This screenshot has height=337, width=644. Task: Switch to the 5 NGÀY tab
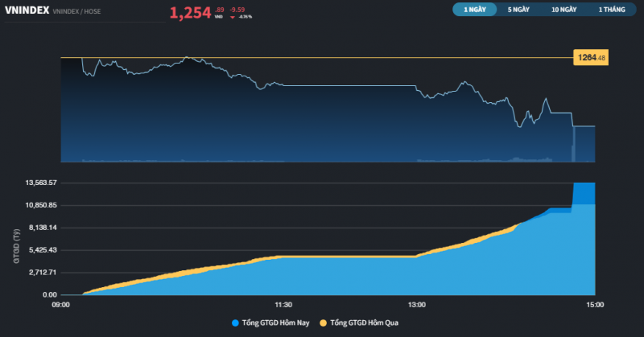click(x=518, y=10)
